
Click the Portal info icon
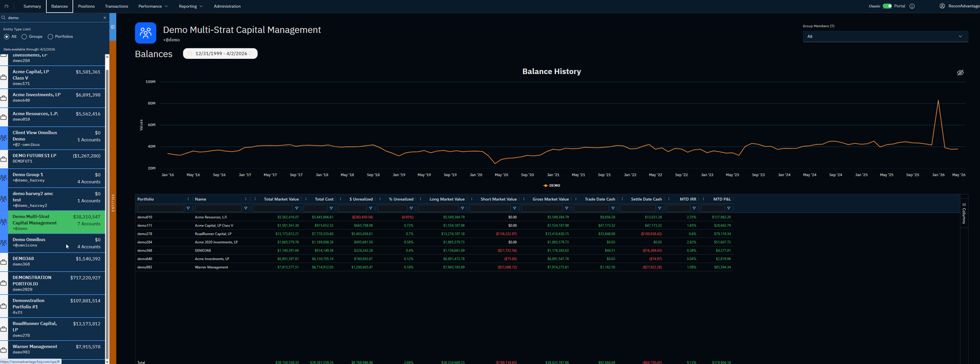click(x=912, y=6)
